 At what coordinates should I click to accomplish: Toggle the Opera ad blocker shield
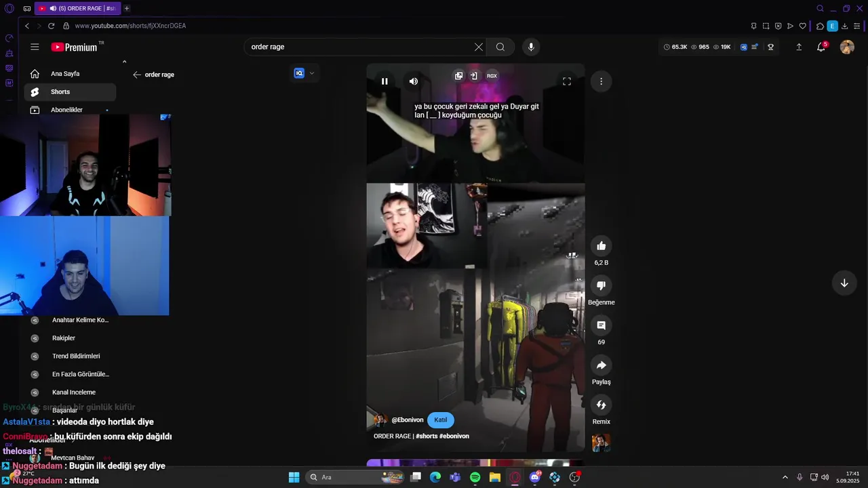778,26
